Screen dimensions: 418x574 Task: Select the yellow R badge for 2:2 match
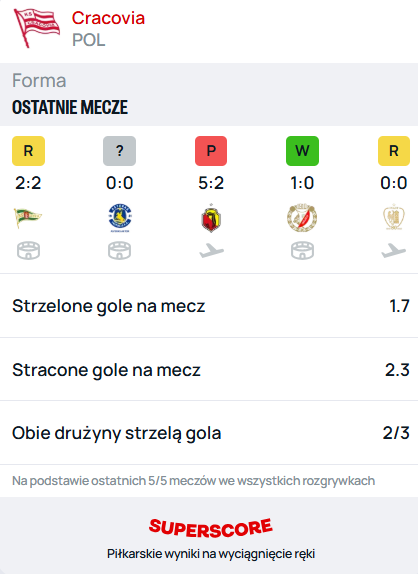[x=29, y=151]
